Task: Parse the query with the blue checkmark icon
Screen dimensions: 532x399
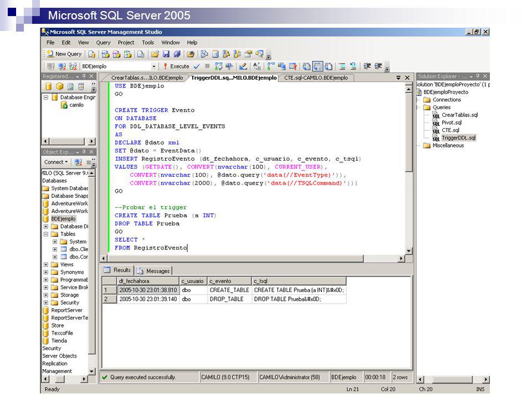Action: (x=197, y=66)
